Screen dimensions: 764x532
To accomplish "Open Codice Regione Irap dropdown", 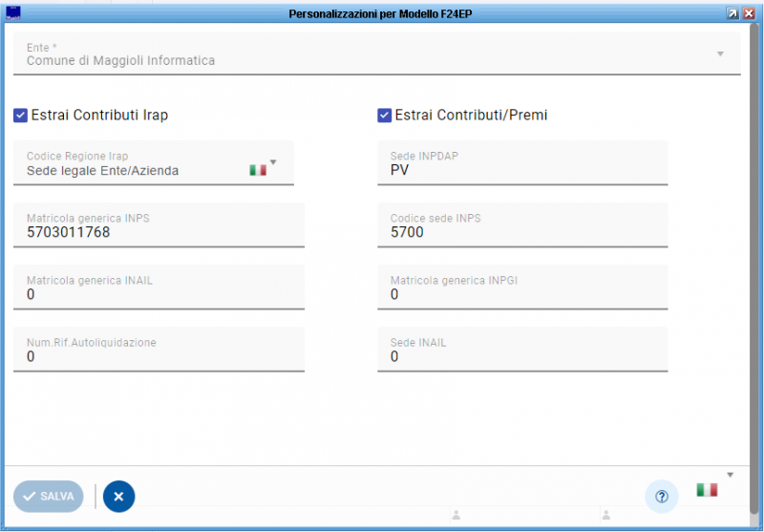I will (x=273, y=162).
